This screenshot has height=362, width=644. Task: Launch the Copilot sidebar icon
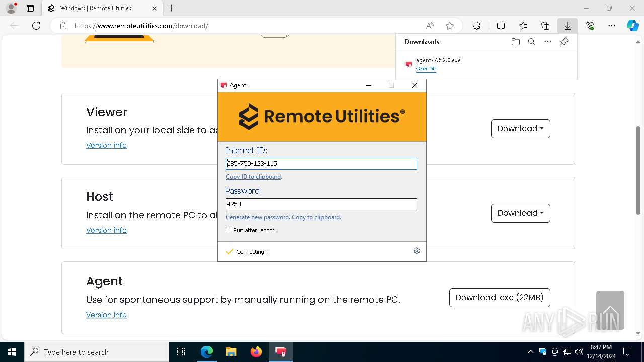pyautogui.click(x=632, y=26)
